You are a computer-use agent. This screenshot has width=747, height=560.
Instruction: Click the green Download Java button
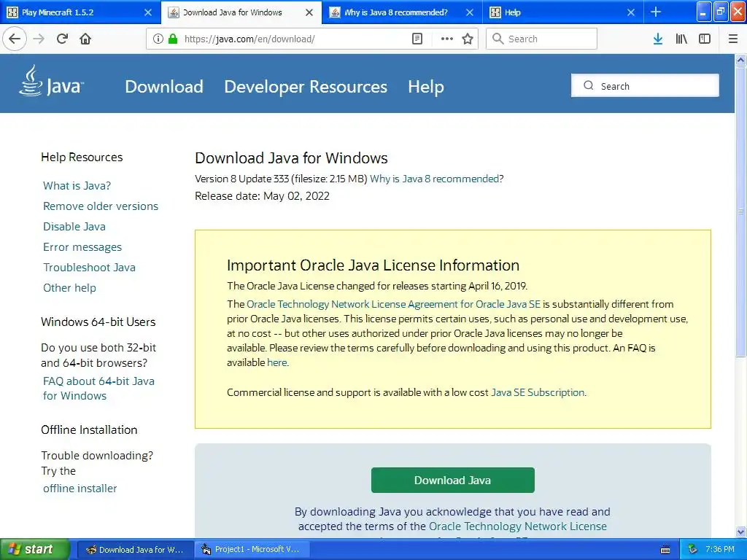point(452,480)
